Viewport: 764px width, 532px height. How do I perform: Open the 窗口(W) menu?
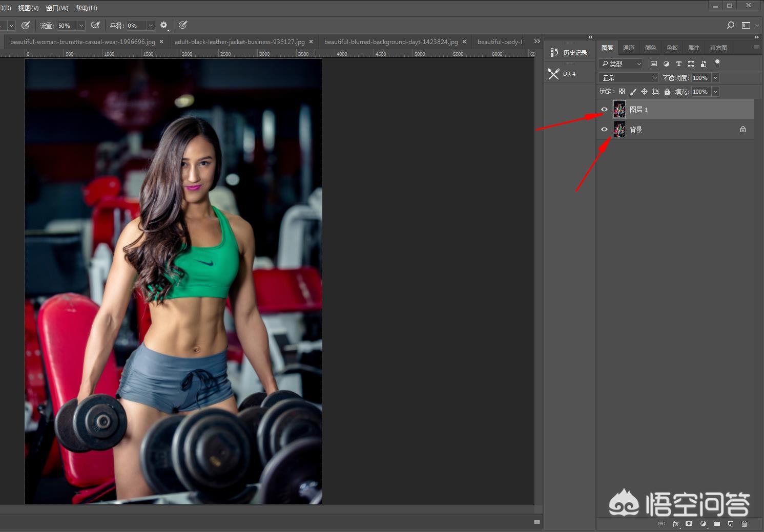(x=57, y=8)
